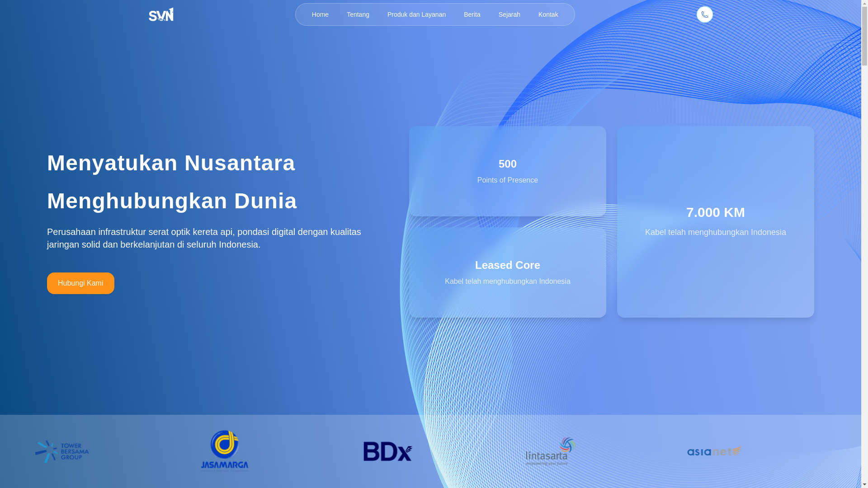Select Kontak in the navigation bar
Screen dimensions: 868x488
(x=548, y=14)
